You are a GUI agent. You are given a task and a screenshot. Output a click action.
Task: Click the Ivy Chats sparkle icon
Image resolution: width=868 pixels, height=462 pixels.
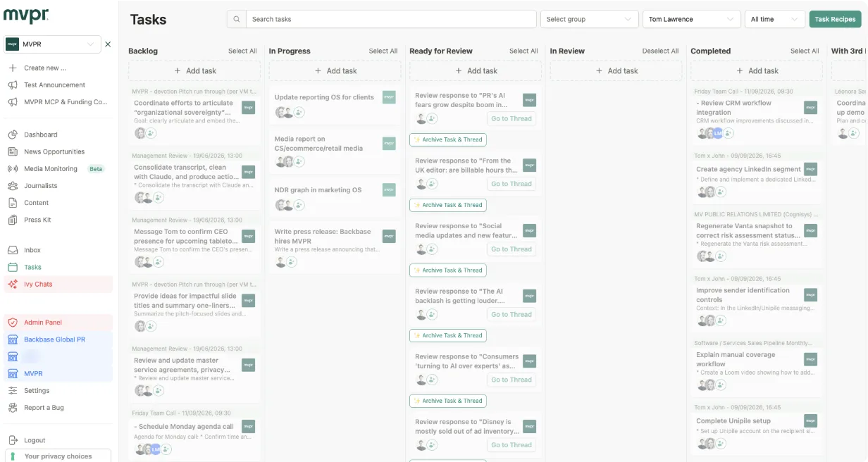(12, 285)
